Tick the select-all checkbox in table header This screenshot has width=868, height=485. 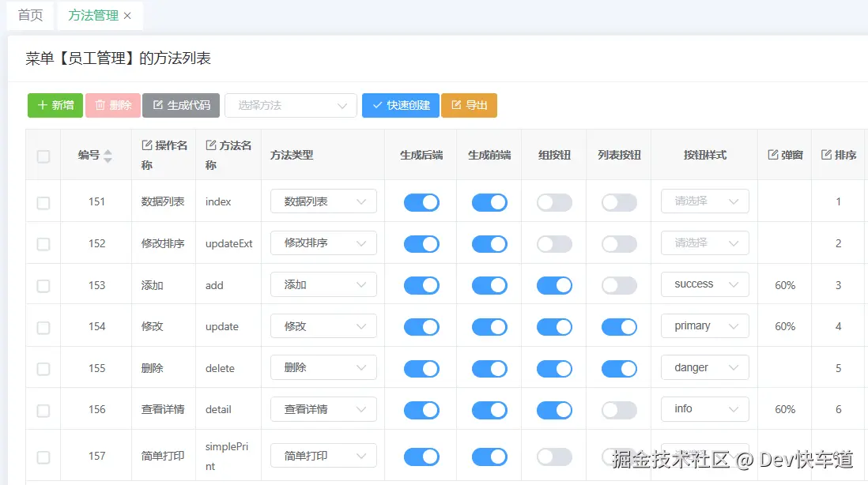[43, 156]
